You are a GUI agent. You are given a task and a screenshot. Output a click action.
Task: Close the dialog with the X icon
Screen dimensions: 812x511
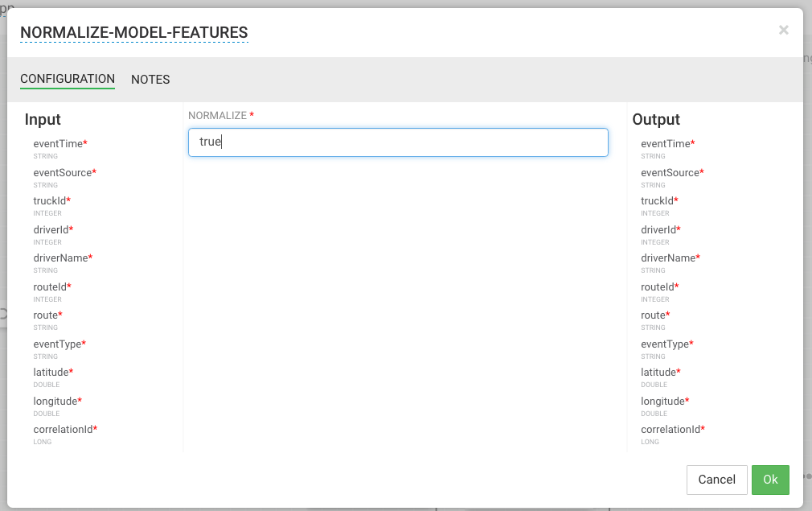(x=784, y=31)
